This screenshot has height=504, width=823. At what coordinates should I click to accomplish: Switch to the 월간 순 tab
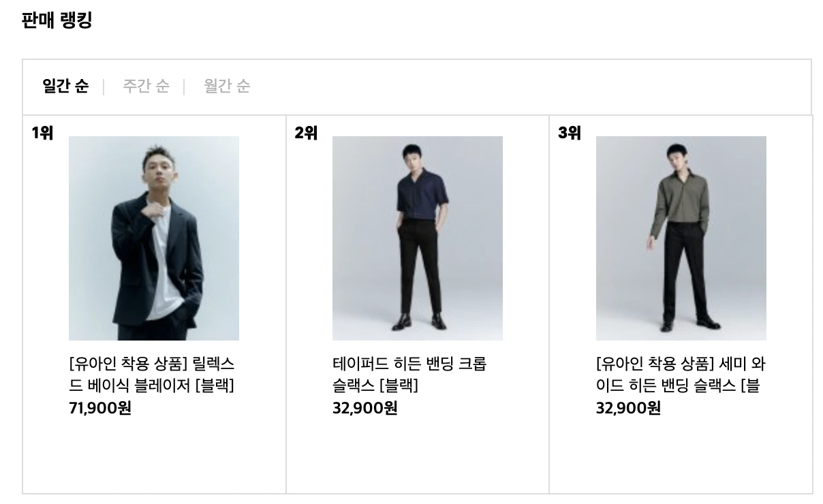227,86
